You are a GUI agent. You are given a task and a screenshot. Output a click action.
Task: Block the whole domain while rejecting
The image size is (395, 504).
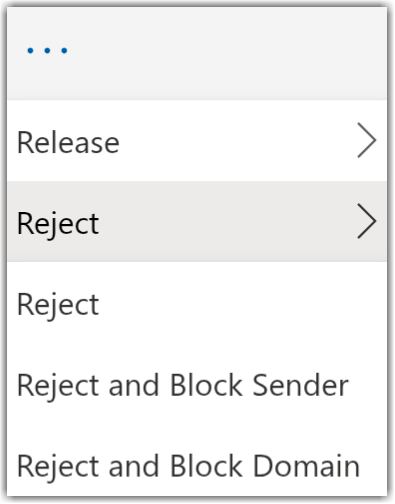click(x=197, y=466)
